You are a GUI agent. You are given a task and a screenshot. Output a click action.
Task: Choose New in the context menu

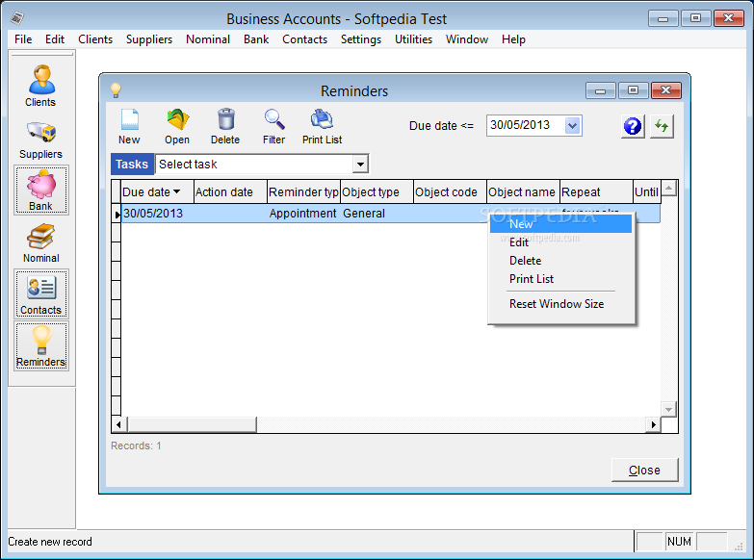[x=560, y=224]
